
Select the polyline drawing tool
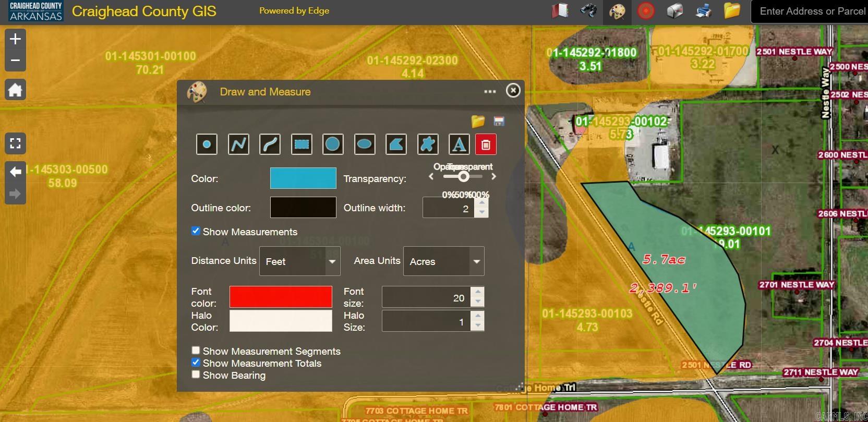click(x=238, y=144)
